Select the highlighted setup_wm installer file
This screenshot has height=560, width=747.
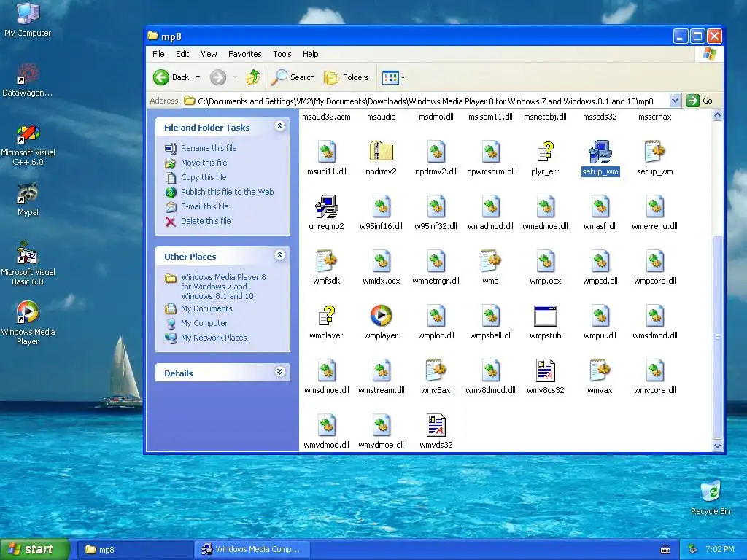(600, 158)
